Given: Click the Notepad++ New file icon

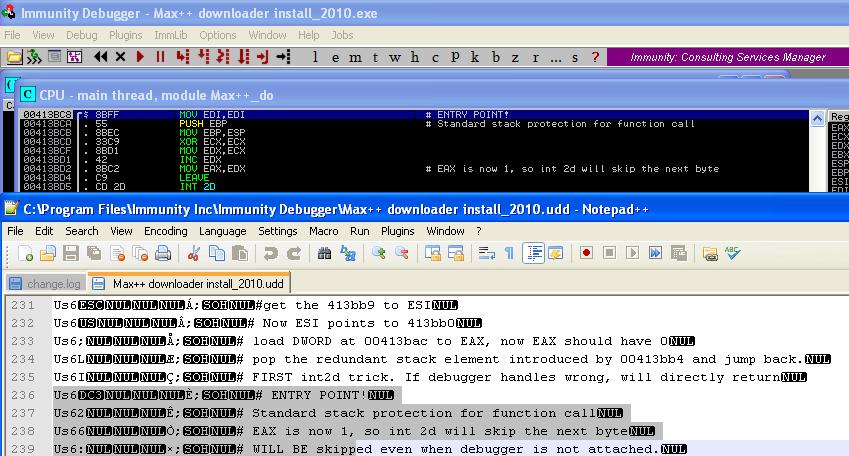Looking at the screenshot, I should tap(25, 253).
